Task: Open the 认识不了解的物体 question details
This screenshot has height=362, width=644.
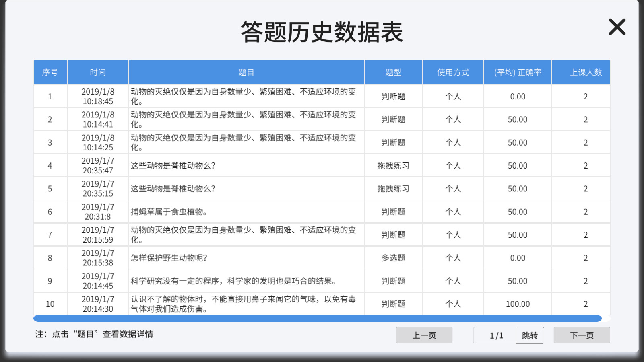Action: tap(242, 304)
